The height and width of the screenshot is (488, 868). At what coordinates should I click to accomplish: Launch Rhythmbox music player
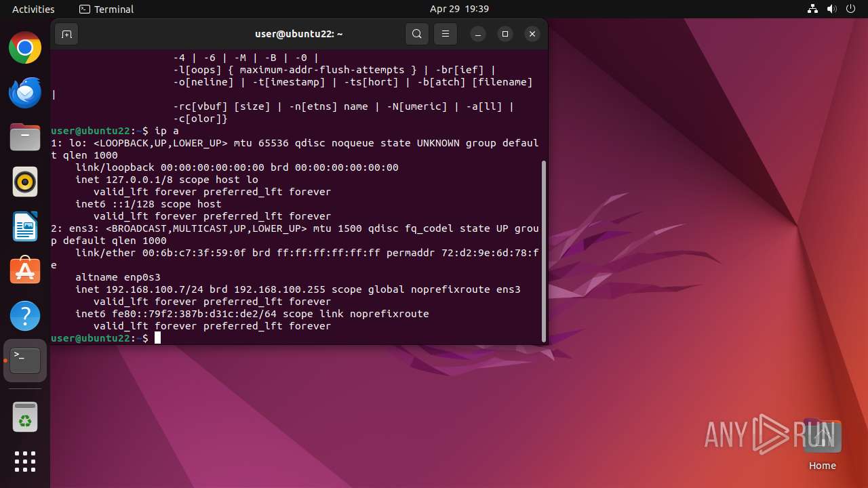click(x=25, y=182)
